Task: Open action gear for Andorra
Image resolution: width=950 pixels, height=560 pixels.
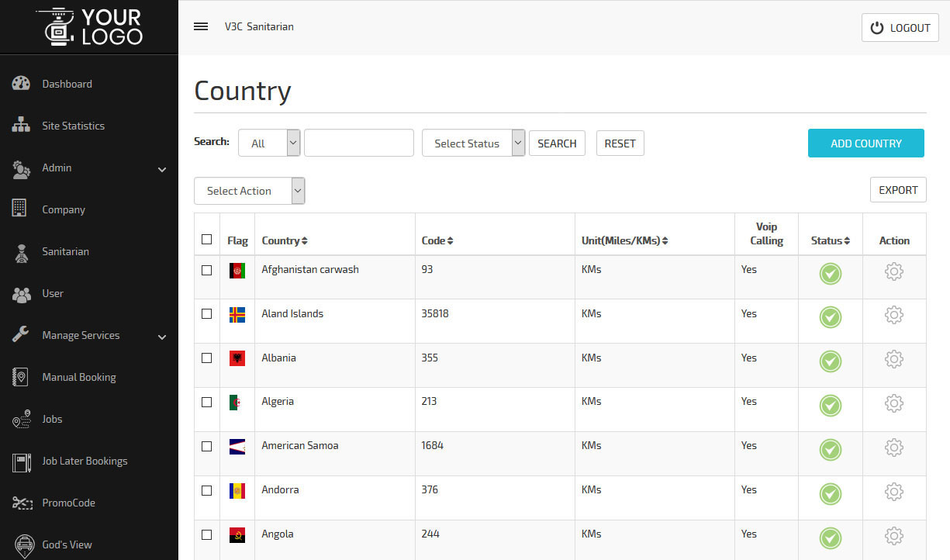Action: tap(894, 492)
